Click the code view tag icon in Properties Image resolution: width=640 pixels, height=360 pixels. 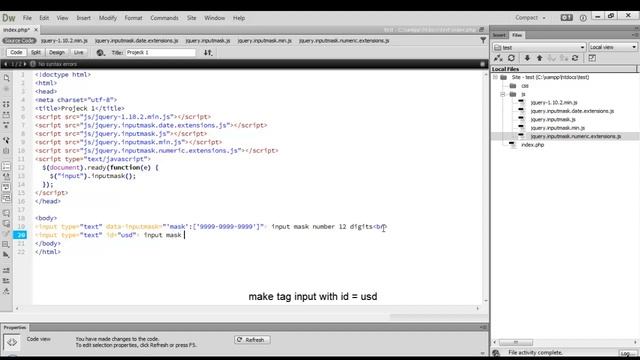(12, 342)
